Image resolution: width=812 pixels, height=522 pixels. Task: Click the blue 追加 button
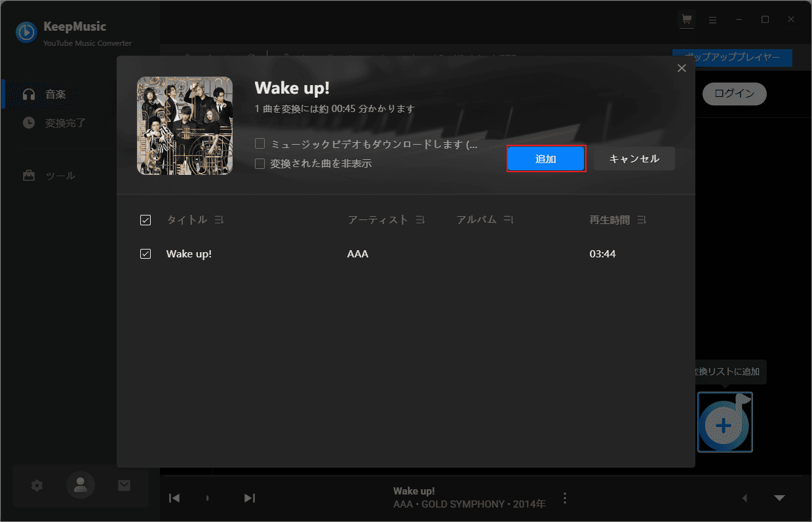coord(546,159)
